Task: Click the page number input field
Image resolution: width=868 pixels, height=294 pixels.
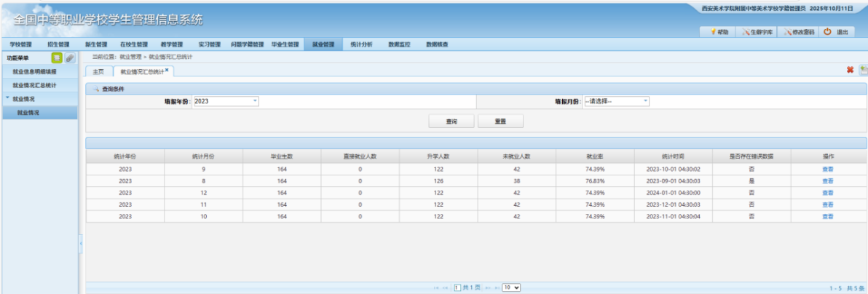Action: tap(458, 288)
